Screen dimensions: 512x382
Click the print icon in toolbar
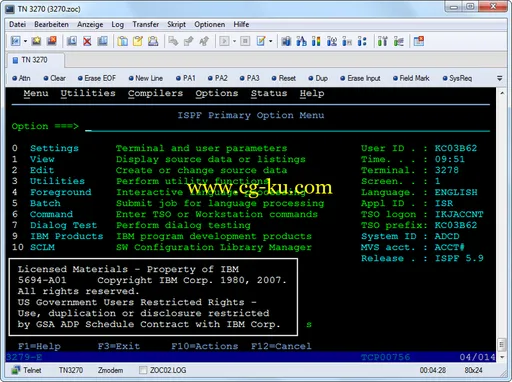153,41
